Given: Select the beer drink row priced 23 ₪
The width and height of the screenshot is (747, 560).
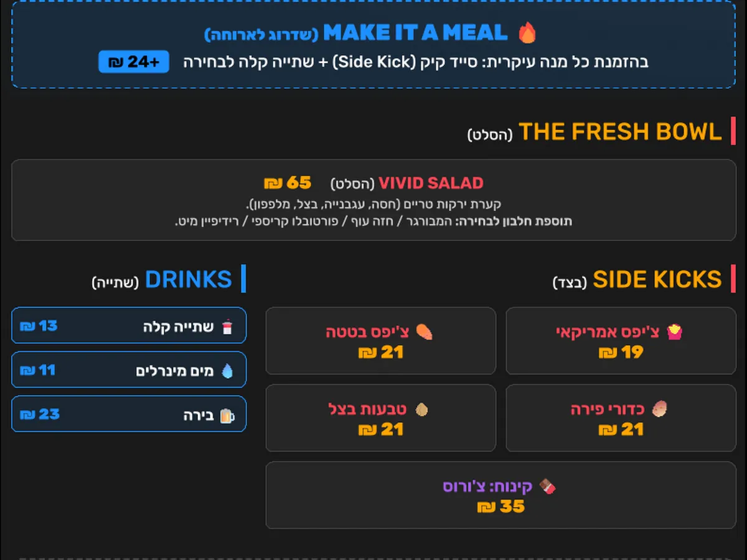Looking at the screenshot, I should click(x=129, y=414).
